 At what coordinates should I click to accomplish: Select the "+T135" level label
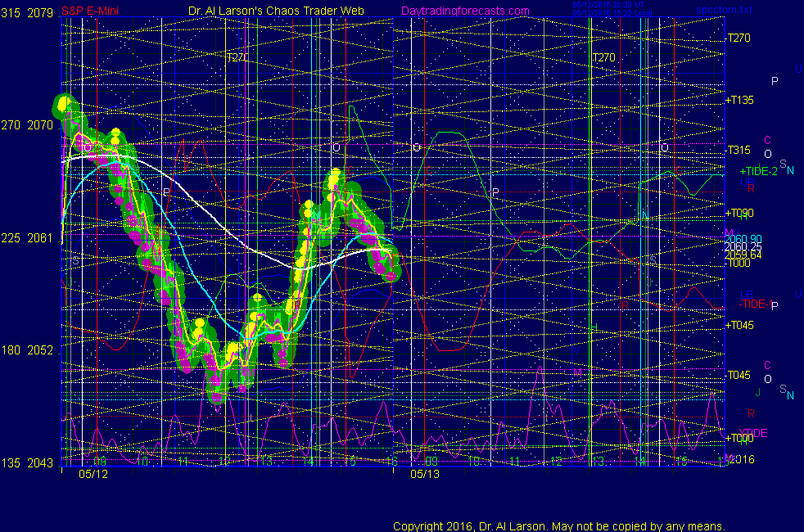pos(739,100)
